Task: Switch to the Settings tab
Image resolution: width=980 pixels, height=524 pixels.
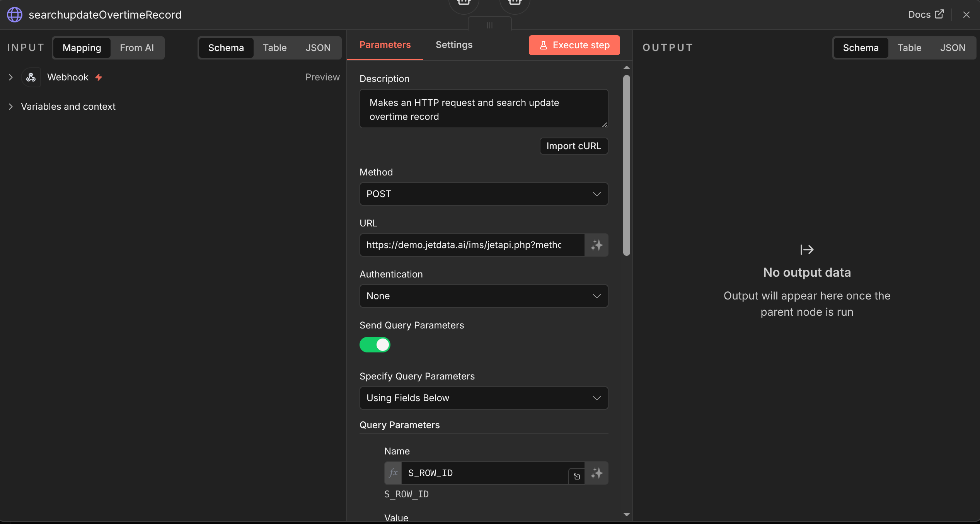Action: coord(453,44)
